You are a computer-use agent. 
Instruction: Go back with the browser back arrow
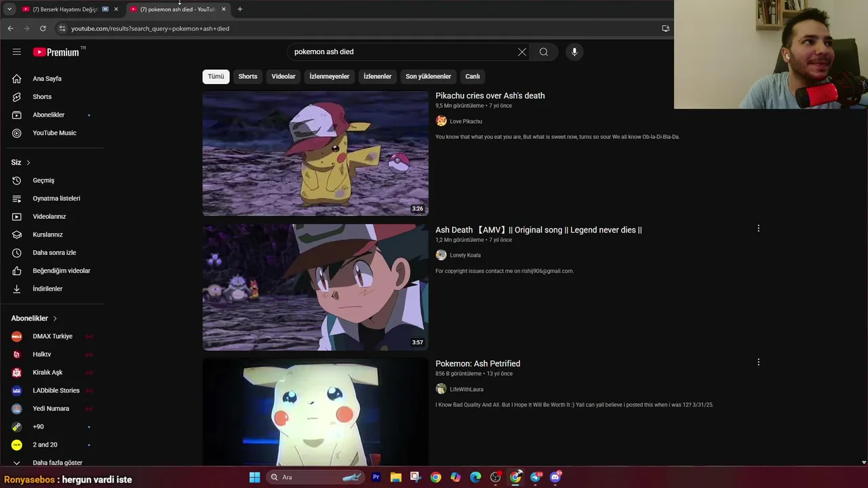tap(10, 28)
